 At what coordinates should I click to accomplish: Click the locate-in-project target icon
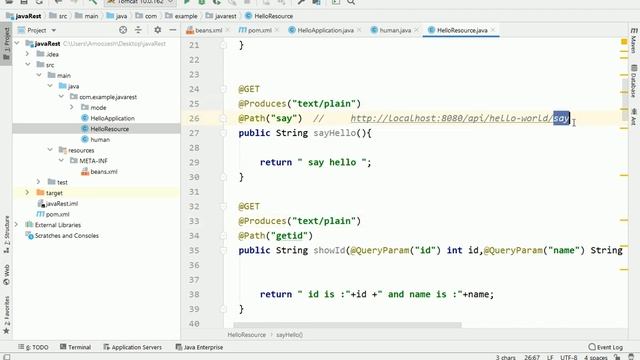pos(123,30)
